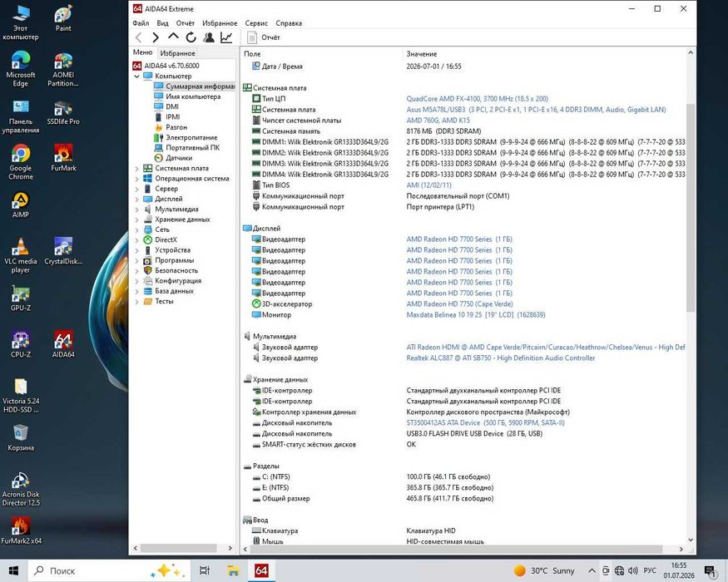Go up one level in AIDA64 toolbar

[x=173, y=37]
